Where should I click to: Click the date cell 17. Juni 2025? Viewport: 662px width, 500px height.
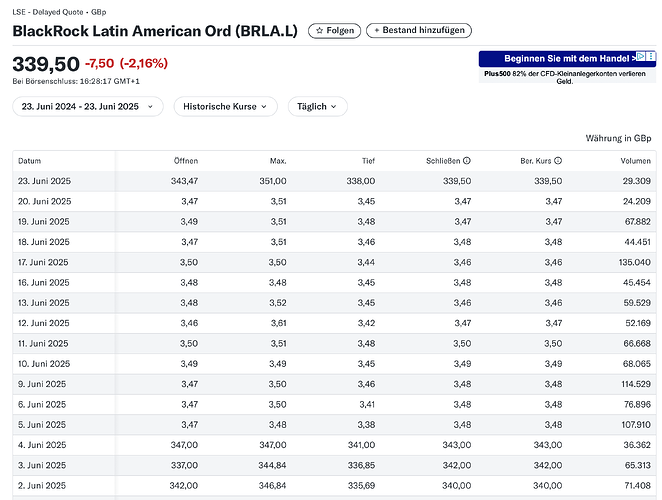[x=43, y=262]
